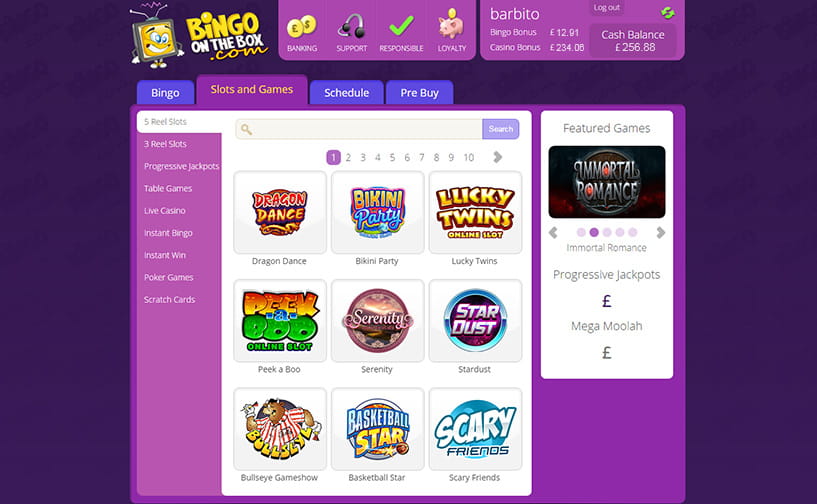Select the last featured games carousel dot
The height and width of the screenshot is (504, 817).
(633, 232)
